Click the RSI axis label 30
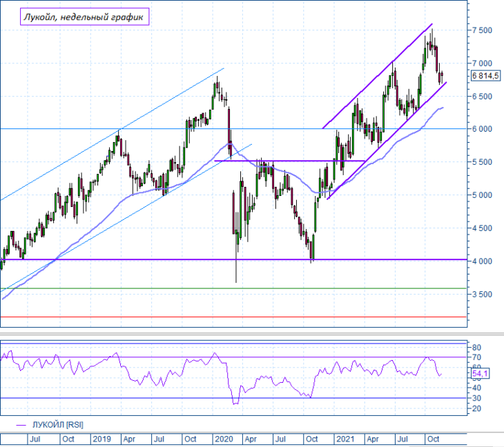The image size is (504, 447). point(476,398)
